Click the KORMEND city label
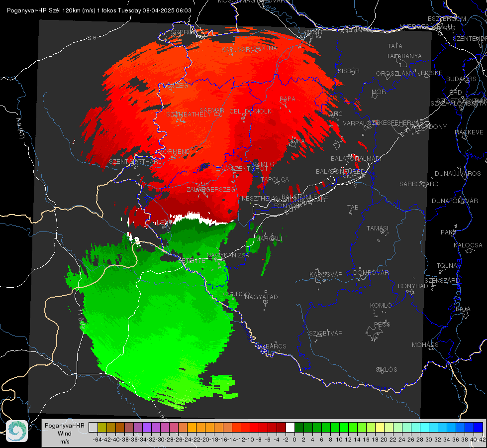Screen dimensions: 487x448 [x=175, y=152]
